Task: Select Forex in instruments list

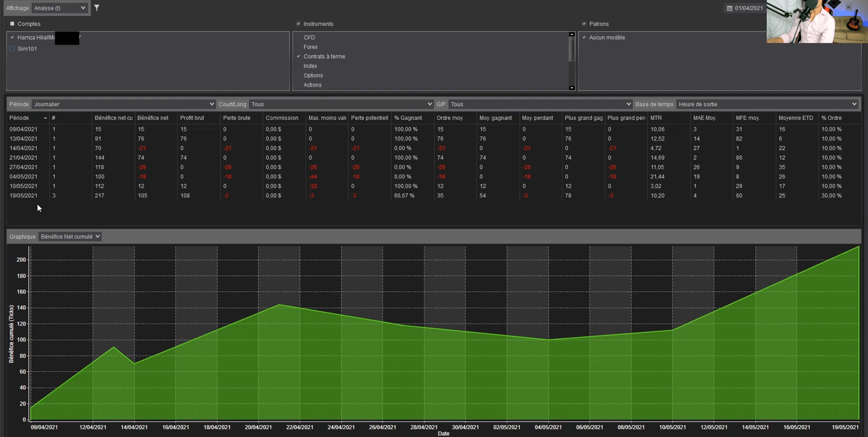Action: (310, 47)
